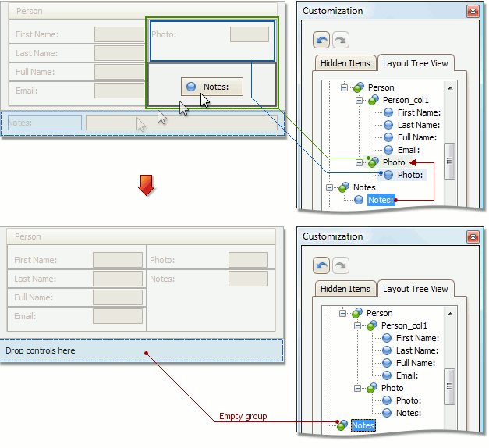Screen dimensions: 489x448
Task: Select Notes: item in lower tree
Action: (x=409, y=413)
